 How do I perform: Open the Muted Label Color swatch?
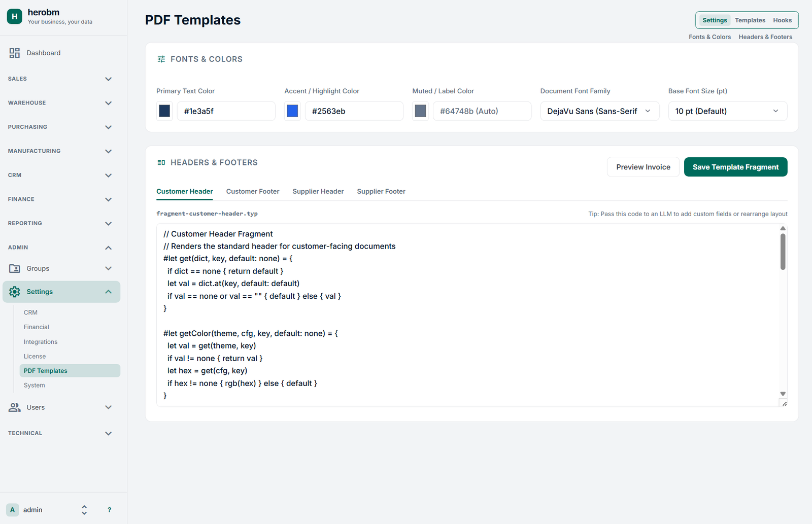(420, 111)
